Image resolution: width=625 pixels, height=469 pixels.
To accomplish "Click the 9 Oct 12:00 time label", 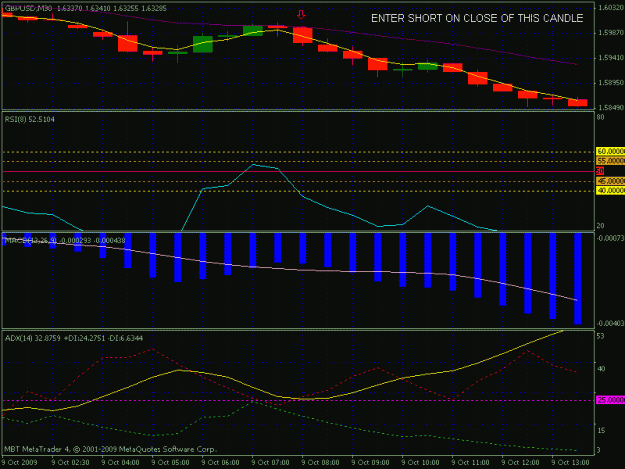I will pyautogui.click(x=521, y=463).
